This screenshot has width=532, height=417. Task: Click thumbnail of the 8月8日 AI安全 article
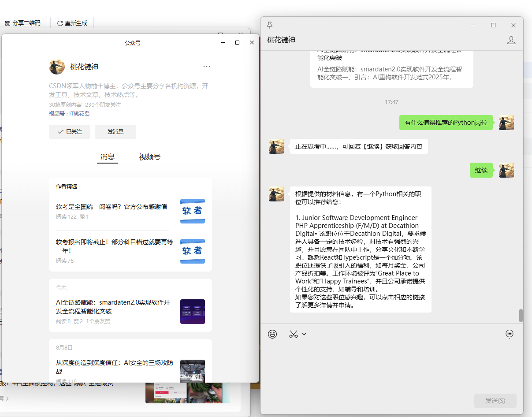click(x=193, y=371)
